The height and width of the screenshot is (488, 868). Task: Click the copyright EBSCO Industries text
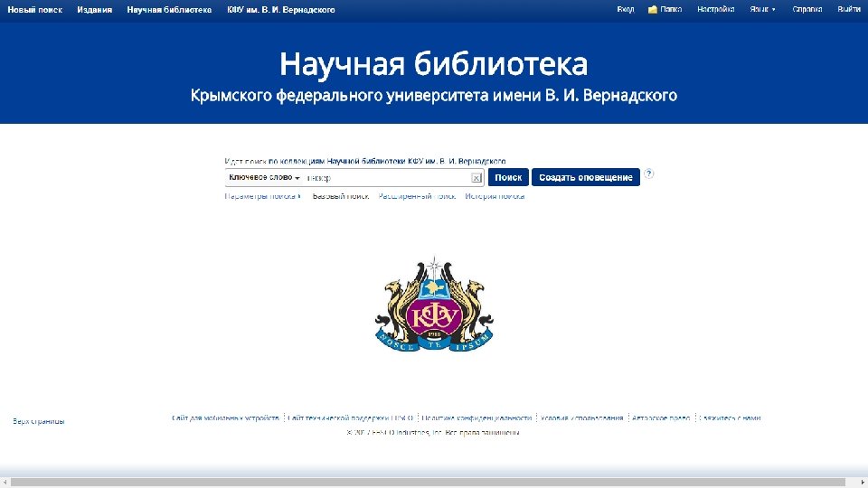tap(432, 433)
